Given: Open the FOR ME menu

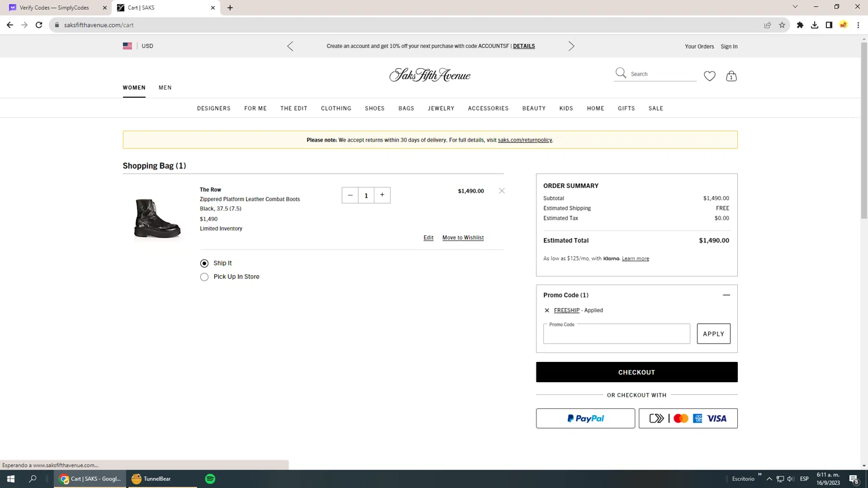Looking at the screenshot, I should 255,108.
